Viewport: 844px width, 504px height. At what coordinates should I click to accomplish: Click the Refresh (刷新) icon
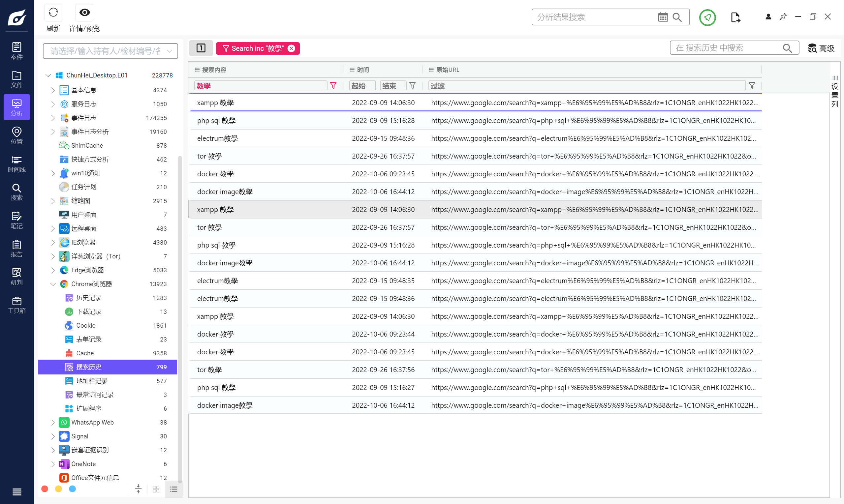53,13
